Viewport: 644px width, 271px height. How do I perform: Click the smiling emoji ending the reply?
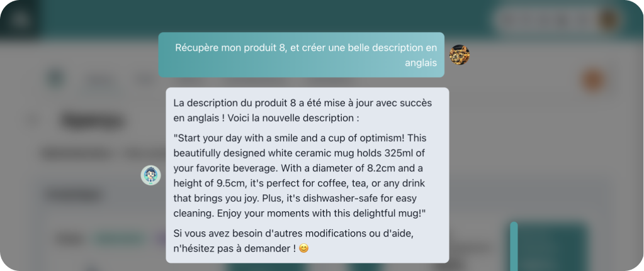[304, 248]
